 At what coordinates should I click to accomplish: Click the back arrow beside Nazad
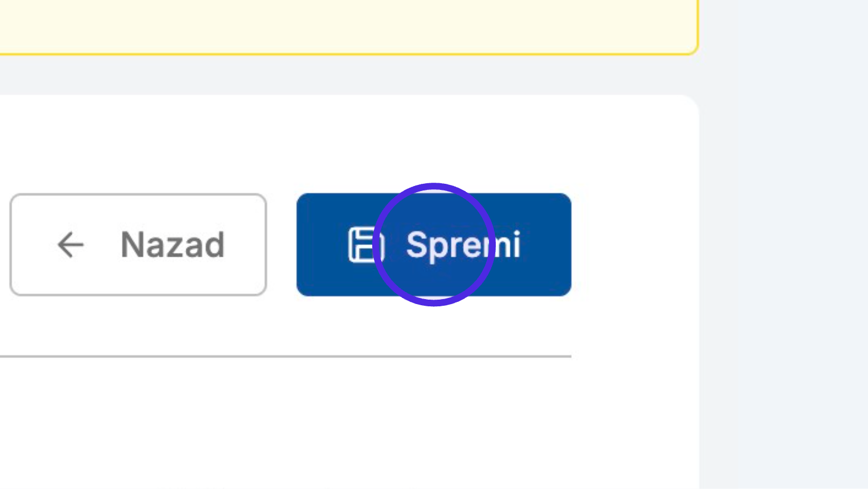click(x=71, y=245)
